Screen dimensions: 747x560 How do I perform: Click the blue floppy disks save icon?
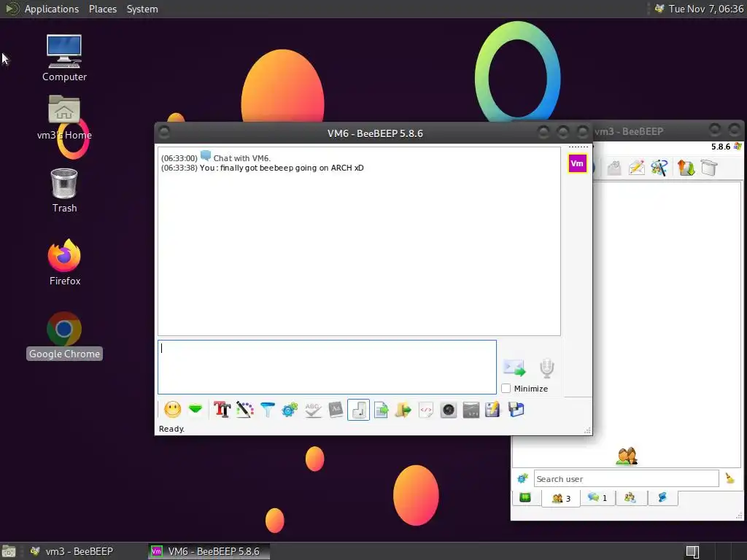pyautogui.click(x=516, y=410)
